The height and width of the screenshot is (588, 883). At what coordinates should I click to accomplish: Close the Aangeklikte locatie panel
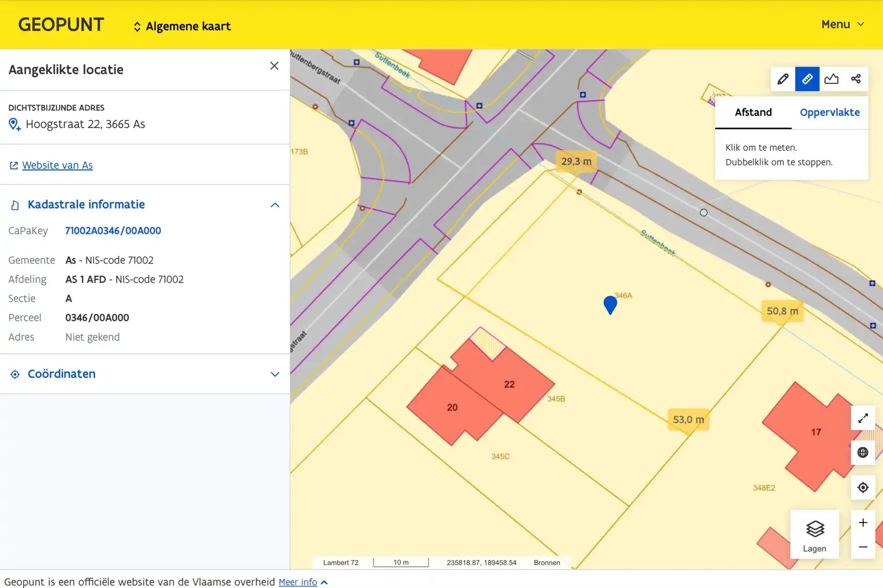click(x=274, y=66)
